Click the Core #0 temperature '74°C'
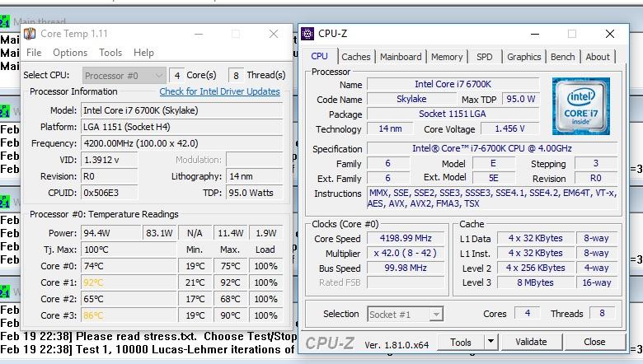643x364 pixels. [129, 266]
